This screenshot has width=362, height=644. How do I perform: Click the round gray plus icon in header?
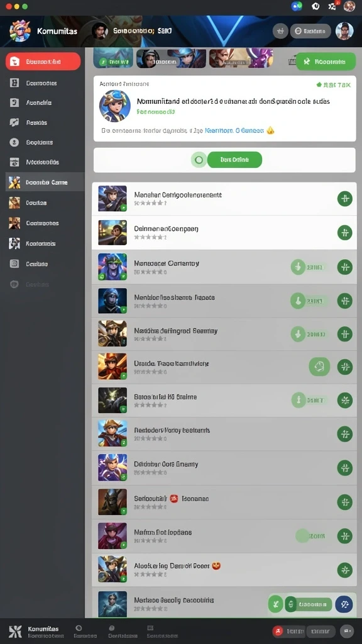click(280, 31)
